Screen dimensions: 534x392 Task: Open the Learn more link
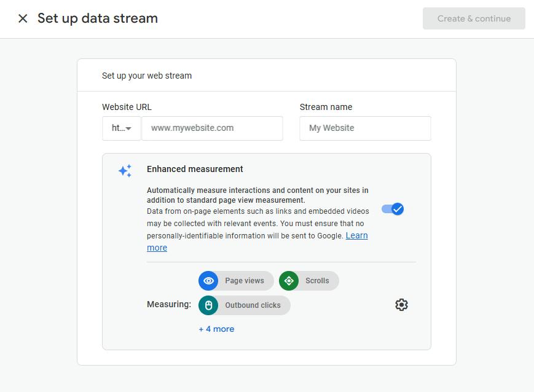coord(356,235)
